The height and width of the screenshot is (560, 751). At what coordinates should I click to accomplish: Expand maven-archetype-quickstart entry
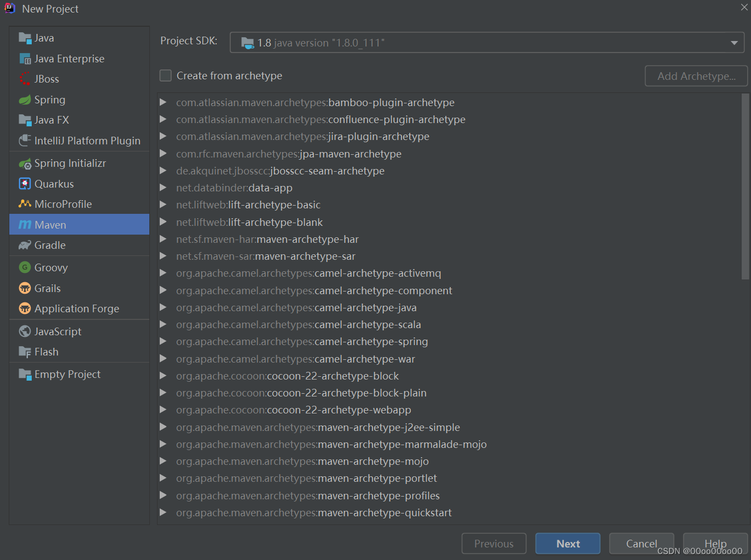coord(163,512)
